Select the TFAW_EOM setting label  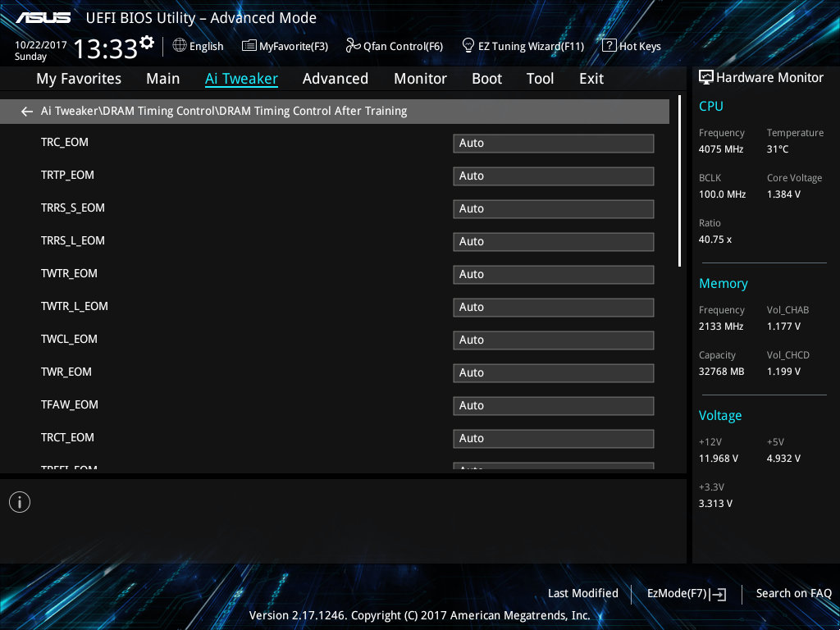click(70, 405)
